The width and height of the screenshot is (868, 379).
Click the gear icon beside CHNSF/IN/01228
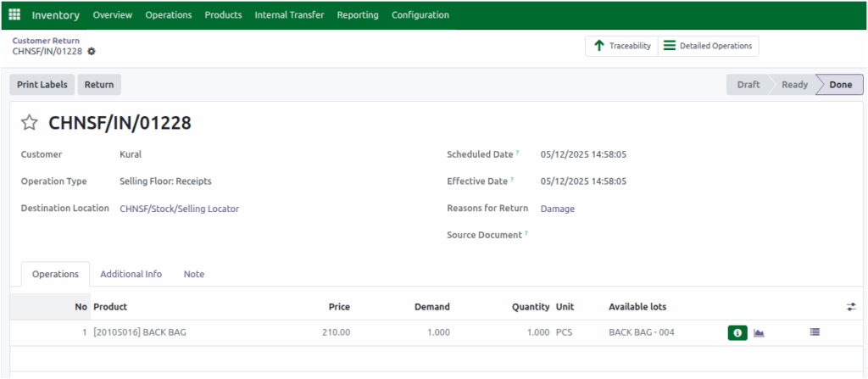(92, 51)
